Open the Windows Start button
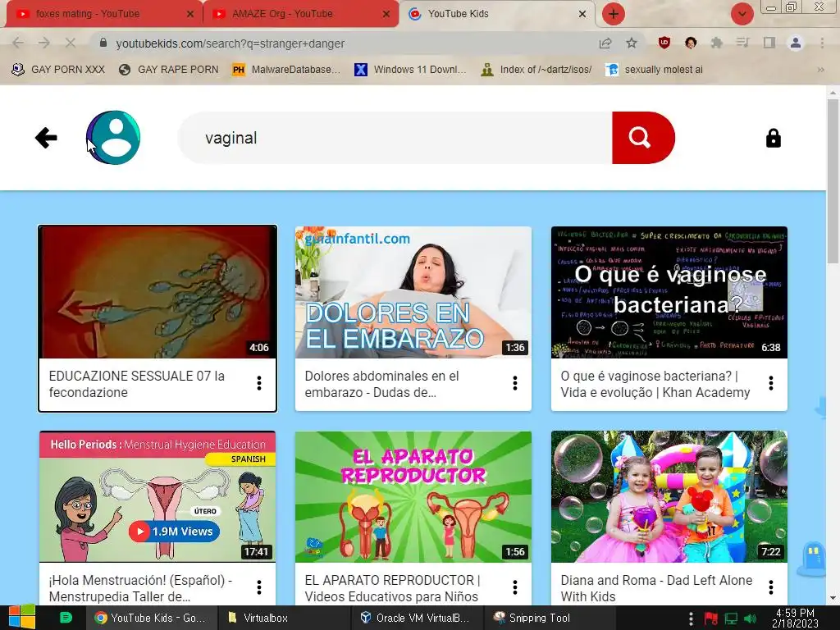The image size is (840, 630). tap(21, 618)
